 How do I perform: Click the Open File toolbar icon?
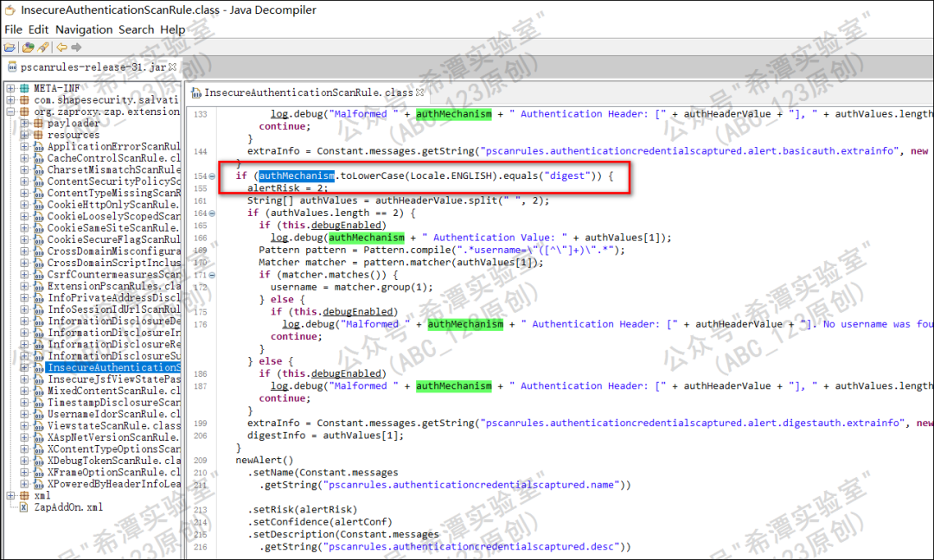click(10, 47)
